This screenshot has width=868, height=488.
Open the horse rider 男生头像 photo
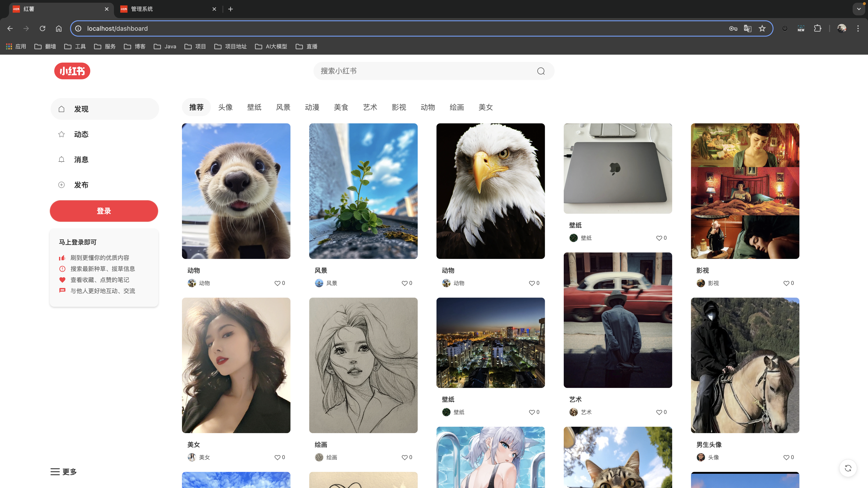(x=745, y=365)
